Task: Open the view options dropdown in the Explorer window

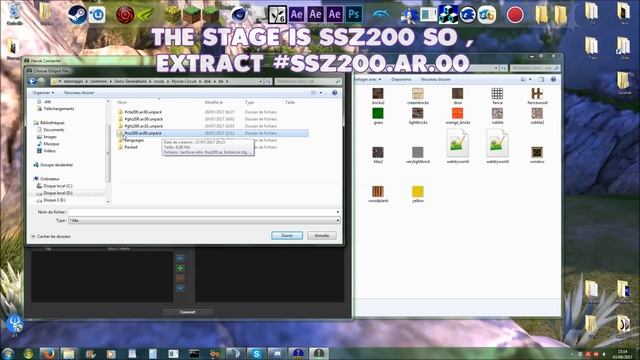Action: tap(530, 79)
